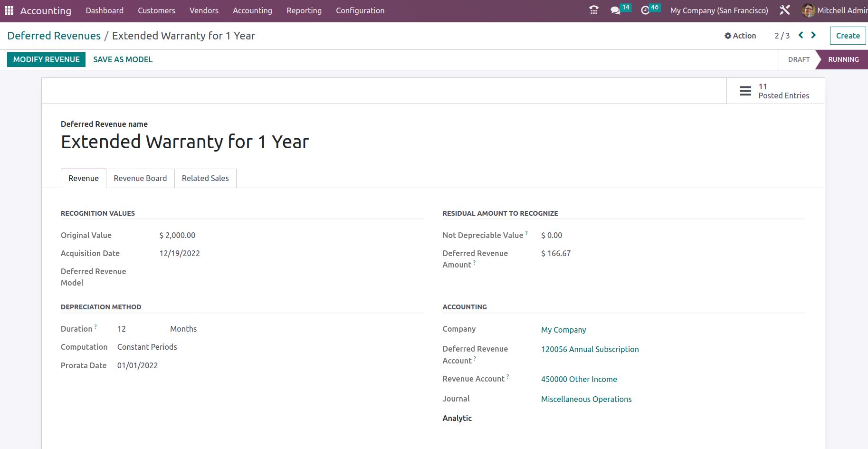
Task: Open the apps grid menu icon
Action: [9, 10]
